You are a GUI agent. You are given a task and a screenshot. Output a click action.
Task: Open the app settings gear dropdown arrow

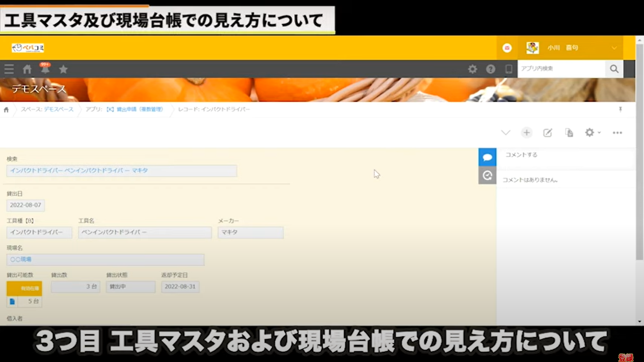point(598,133)
